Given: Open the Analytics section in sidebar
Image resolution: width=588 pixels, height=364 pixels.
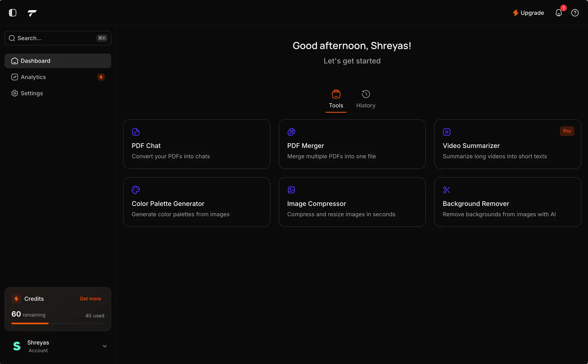Looking at the screenshot, I should [33, 77].
